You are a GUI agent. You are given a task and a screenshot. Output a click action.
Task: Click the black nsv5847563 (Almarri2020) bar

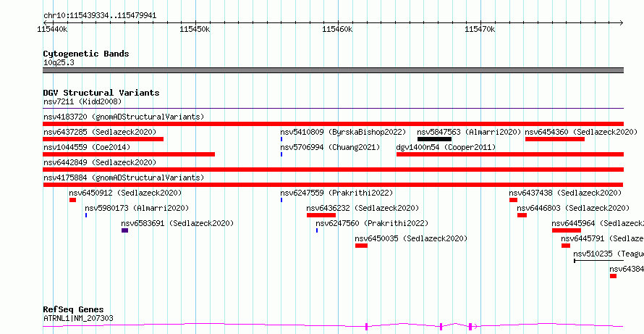435,139
